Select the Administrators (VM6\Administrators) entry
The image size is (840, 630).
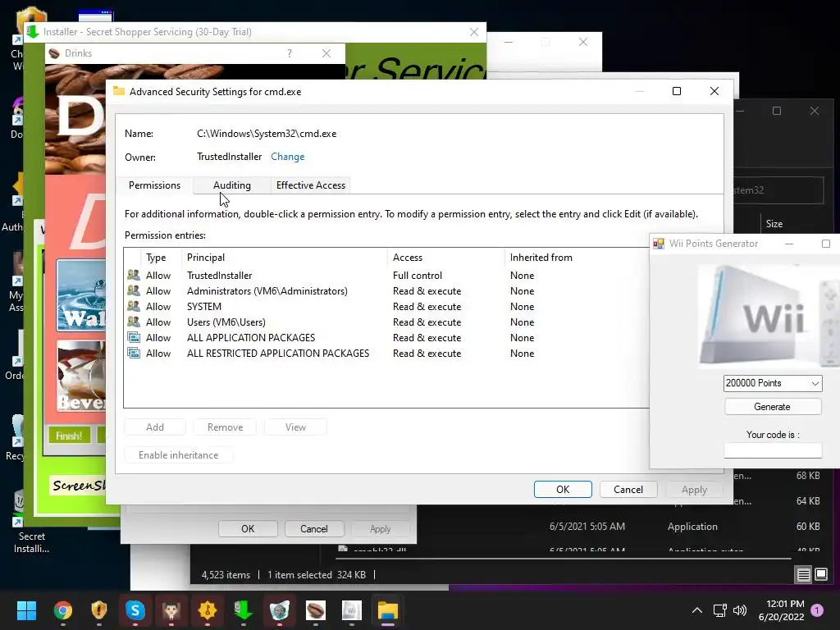click(386, 291)
